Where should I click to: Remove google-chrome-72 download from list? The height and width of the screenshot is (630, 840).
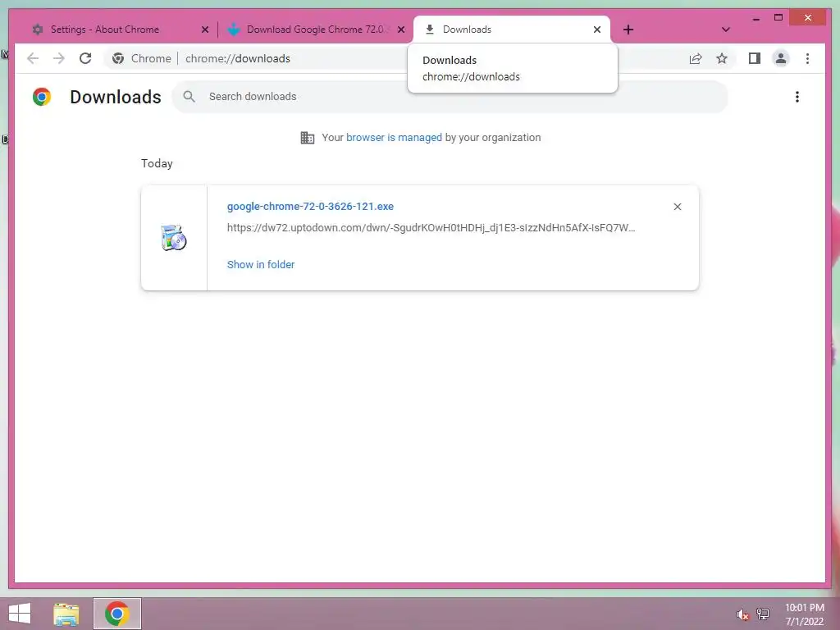(677, 207)
